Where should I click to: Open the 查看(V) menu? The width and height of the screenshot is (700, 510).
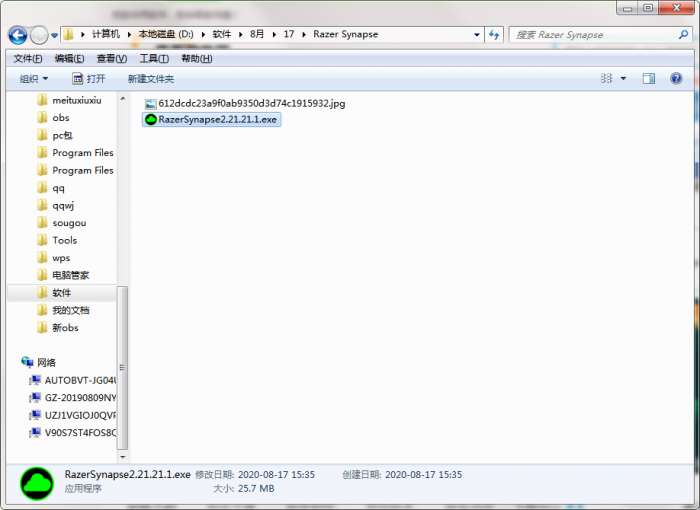point(112,59)
